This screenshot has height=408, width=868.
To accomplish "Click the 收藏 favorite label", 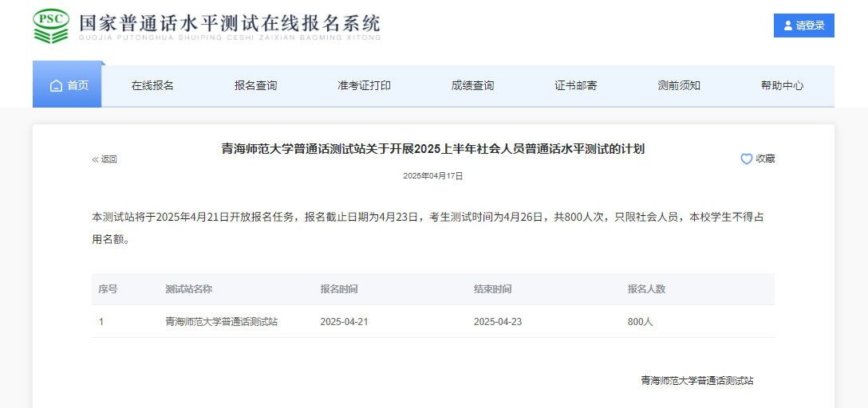I will 766,159.
